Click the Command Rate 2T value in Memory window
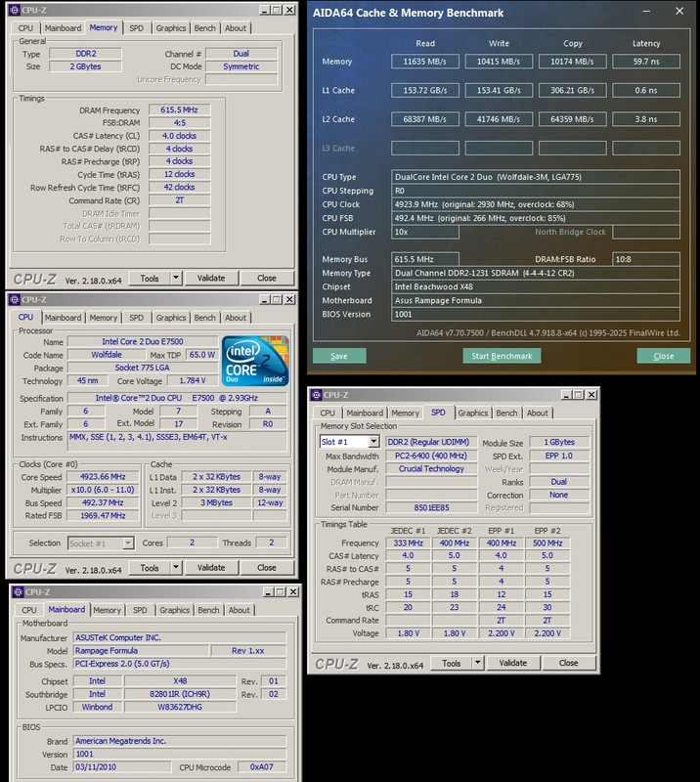 pyautogui.click(x=179, y=200)
